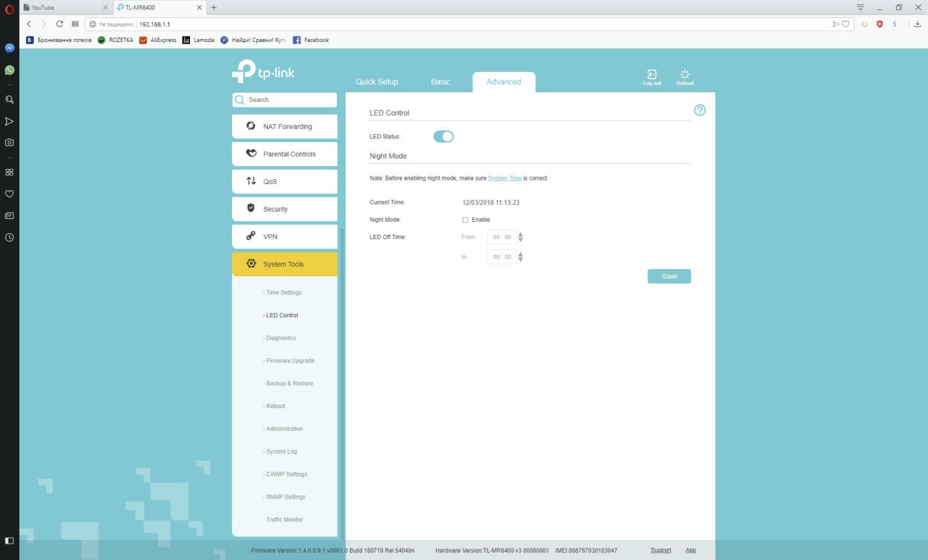The height and width of the screenshot is (560, 928).
Task: Open the VPN section
Action: (284, 237)
